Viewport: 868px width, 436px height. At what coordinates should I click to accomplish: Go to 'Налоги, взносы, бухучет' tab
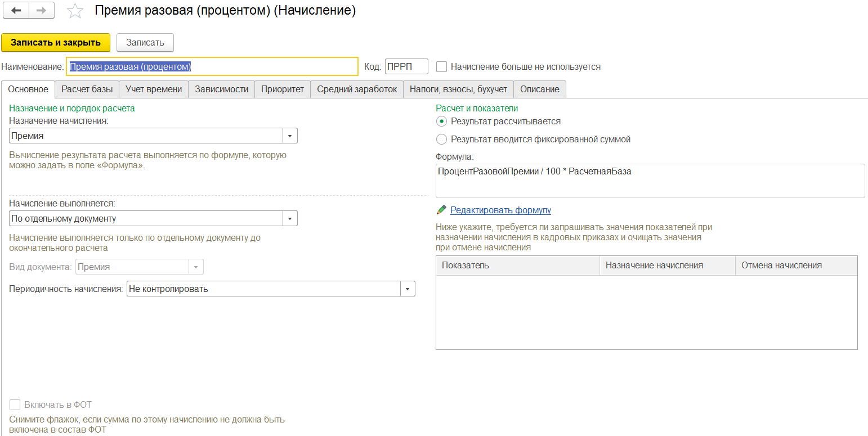click(x=458, y=89)
